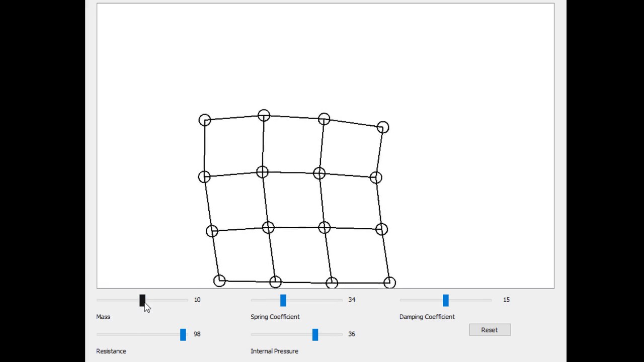Screen dimensions: 644x362
Task: Click the Damping Coefficient slider handle
Action: pos(446,301)
